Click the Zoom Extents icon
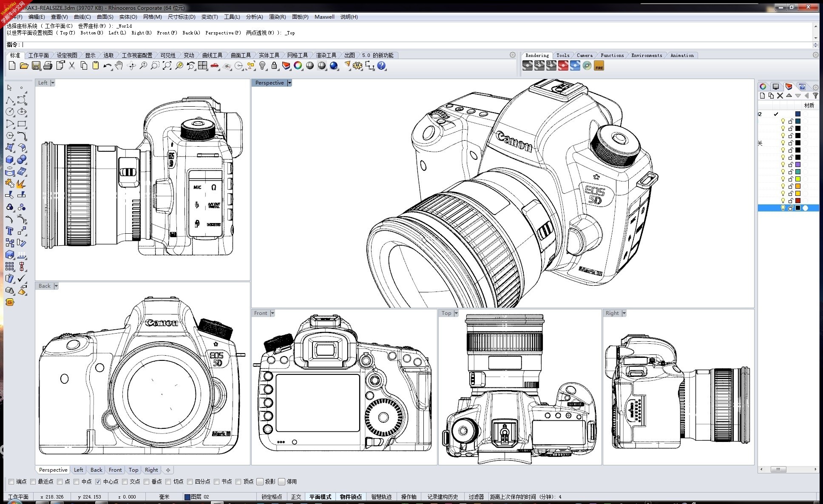The width and height of the screenshot is (823, 504). pos(167,65)
